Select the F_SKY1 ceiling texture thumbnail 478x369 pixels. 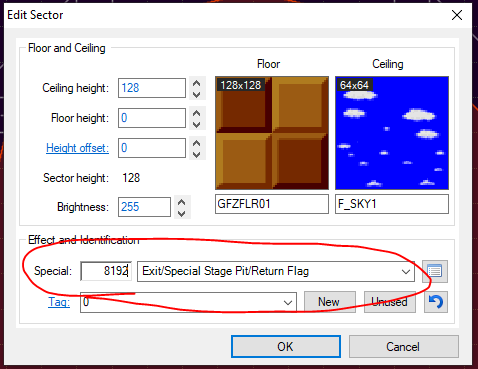coord(392,133)
